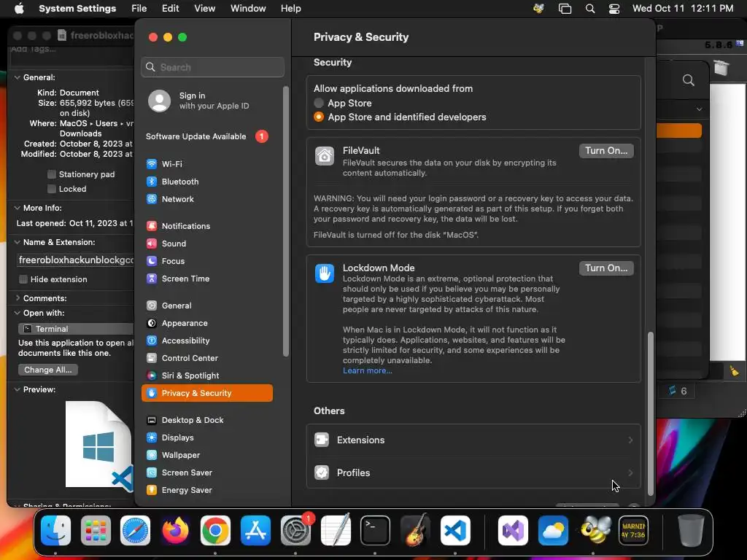Collapse the Preview section
The width and height of the screenshot is (747, 560).
click(x=18, y=389)
